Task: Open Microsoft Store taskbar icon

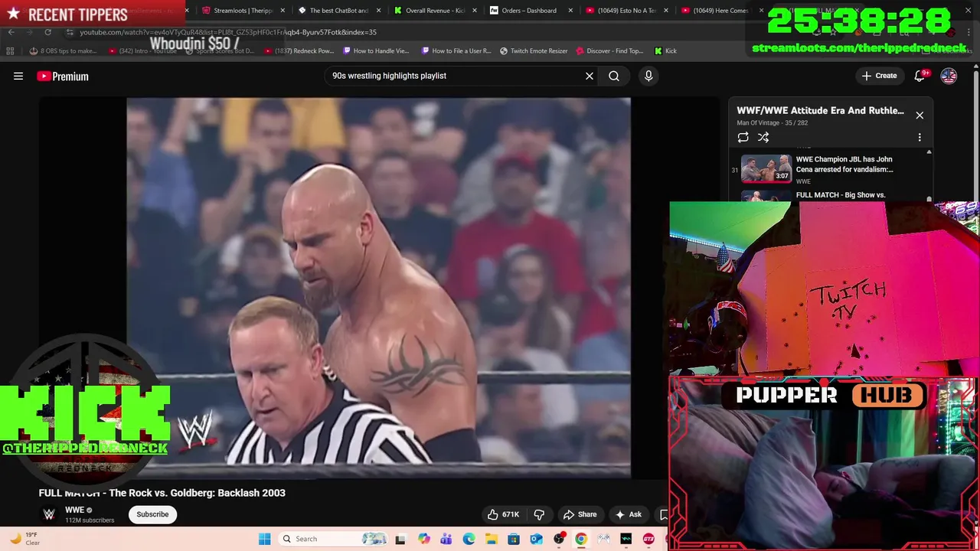Action: pos(514,539)
